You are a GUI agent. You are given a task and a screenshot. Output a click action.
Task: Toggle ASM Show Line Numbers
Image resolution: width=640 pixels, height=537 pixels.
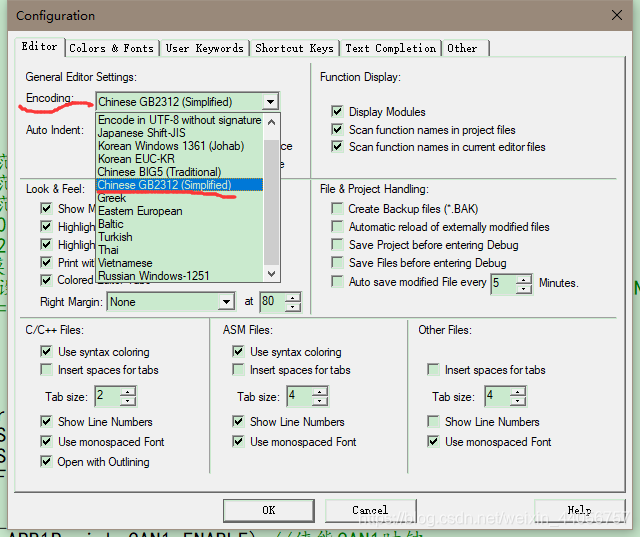pyautogui.click(x=238, y=421)
